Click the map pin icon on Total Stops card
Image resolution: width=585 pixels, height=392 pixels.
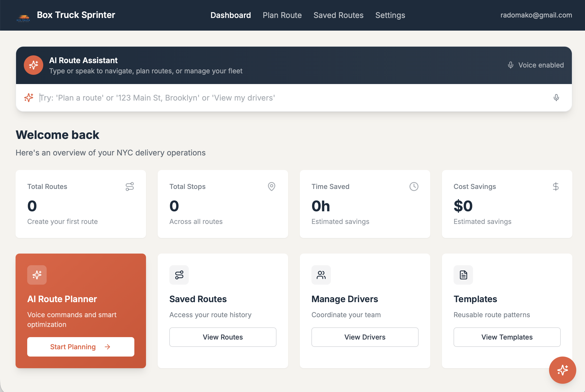coord(272,186)
